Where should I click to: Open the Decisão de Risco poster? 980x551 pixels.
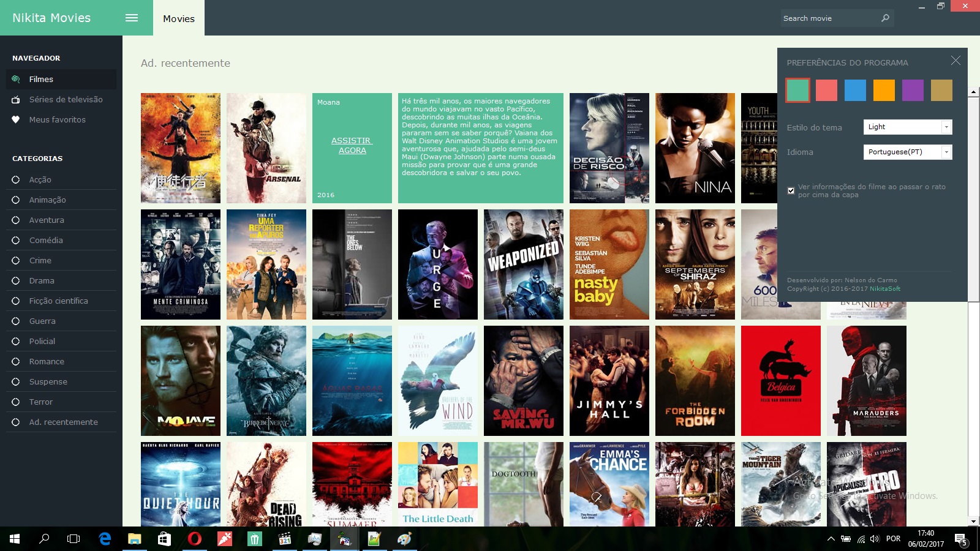pos(609,148)
